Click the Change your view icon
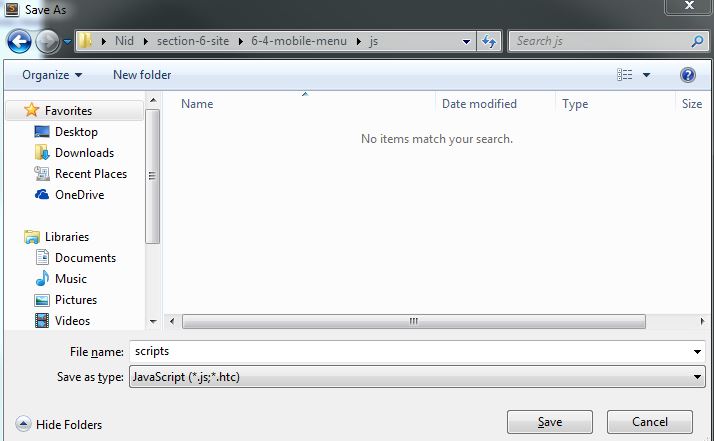This screenshot has width=714, height=441. [626, 75]
